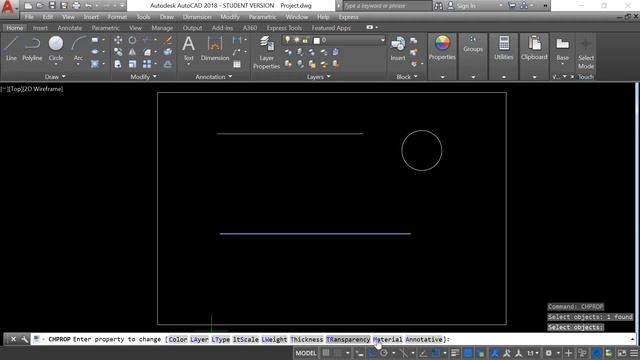640x360 pixels.
Task: Toggle Select Mode touch button
Action: click(586, 53)
